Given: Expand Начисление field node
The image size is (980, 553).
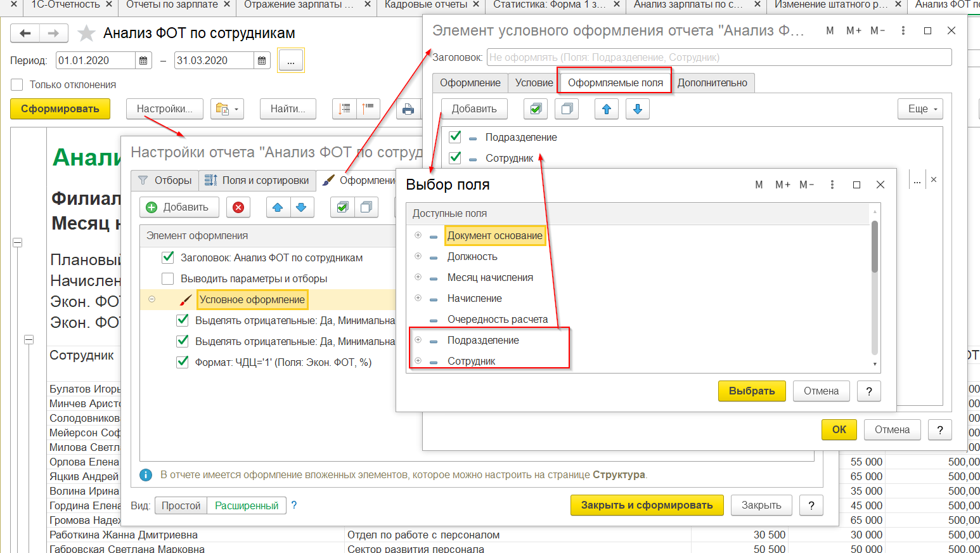Looking at the screenshot, I should click(x=418, y=298).
